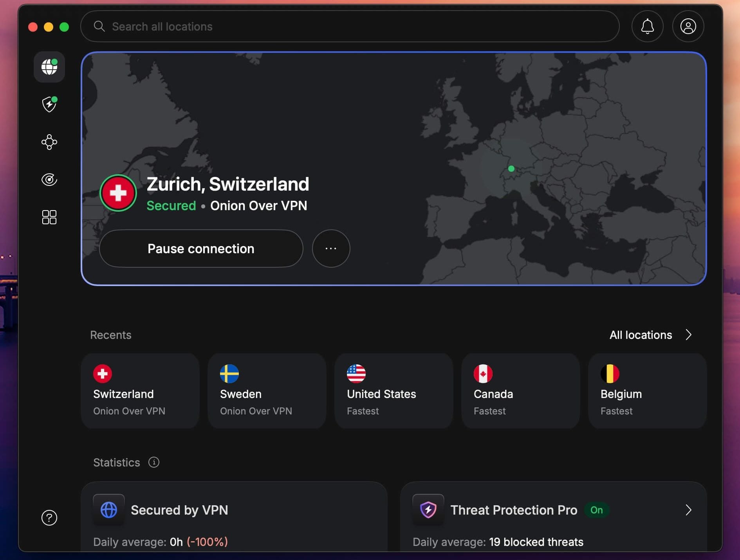The height and width of the screenshot is (560, 740).
Task: Open the help question mark icon
Action: tap(49, 517)
